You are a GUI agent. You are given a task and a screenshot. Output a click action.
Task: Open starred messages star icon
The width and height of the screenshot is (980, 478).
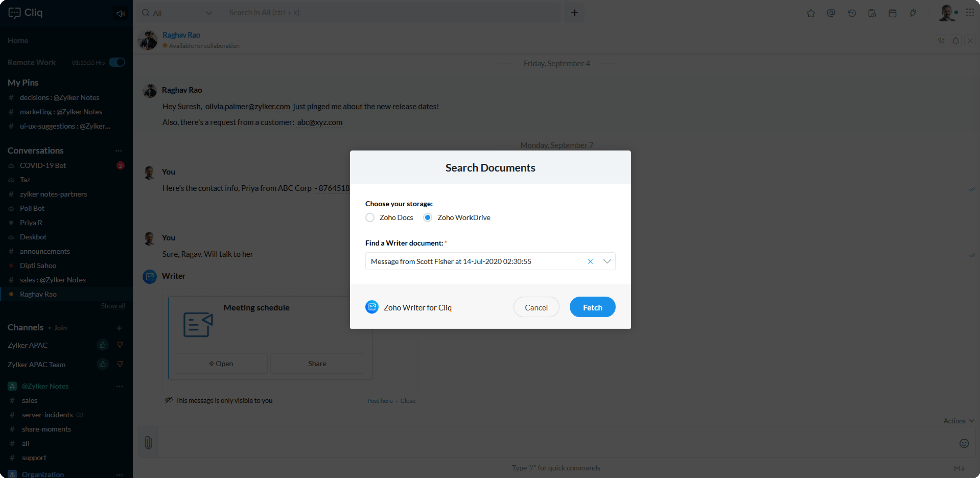811,13
